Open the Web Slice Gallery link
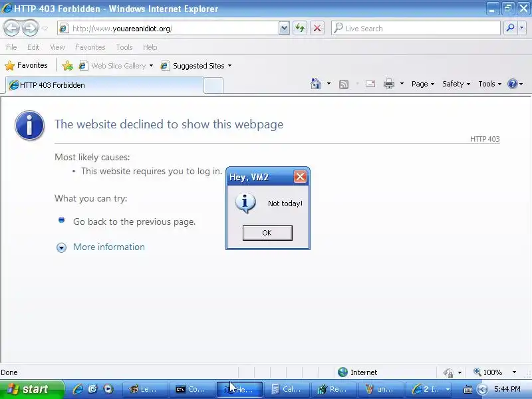Screen dimensions: 532x399 coord(116,65)
